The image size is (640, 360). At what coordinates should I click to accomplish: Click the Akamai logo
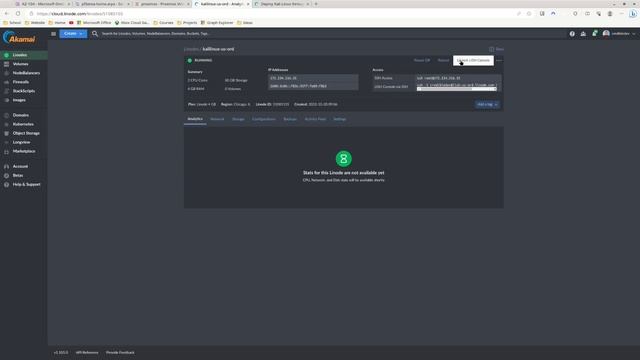pos(19,38)
